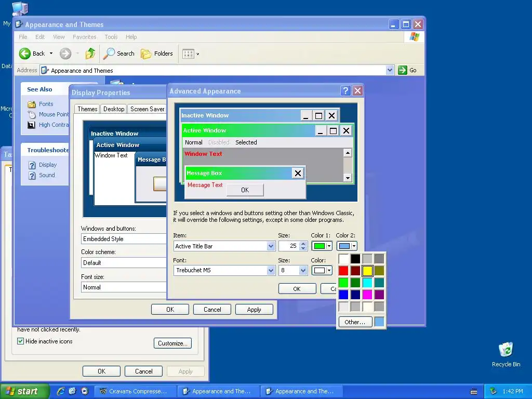Select the cyan color swatch
The image size is (532, 399).
[x=367, y=283]
